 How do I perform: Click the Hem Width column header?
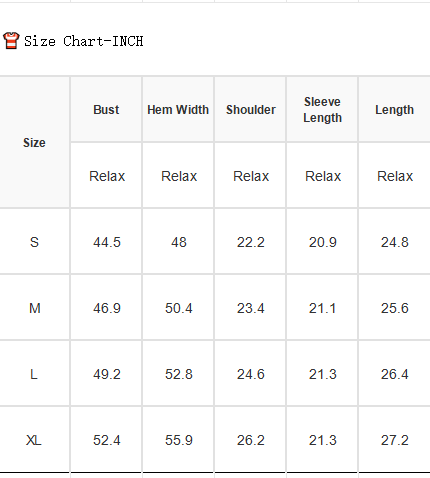178,110
